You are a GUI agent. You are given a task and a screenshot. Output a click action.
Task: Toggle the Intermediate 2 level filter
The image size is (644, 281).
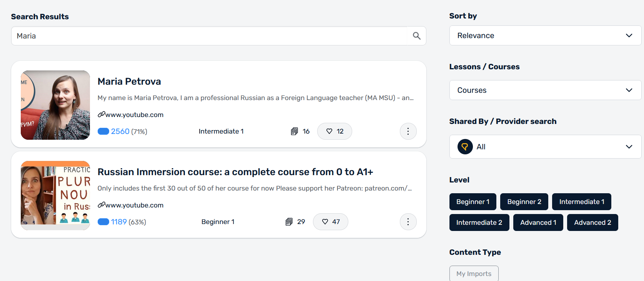[x=479, y=222]
